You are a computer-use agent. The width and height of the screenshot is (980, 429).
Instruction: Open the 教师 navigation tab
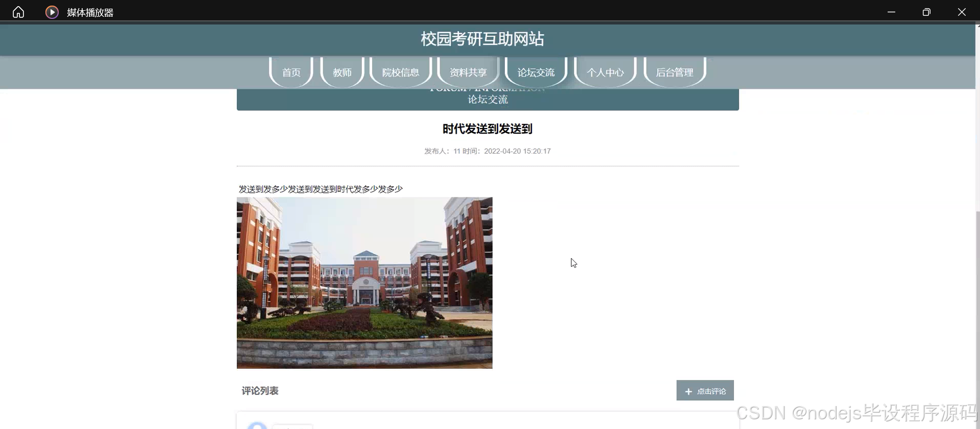click(x=342, y=72)
